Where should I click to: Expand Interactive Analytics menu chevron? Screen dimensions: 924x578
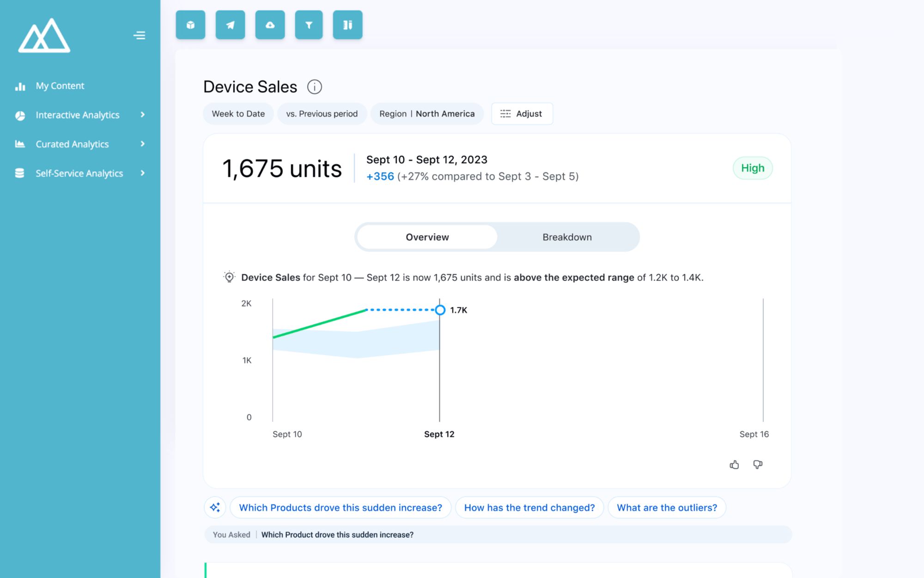(143, 115)
